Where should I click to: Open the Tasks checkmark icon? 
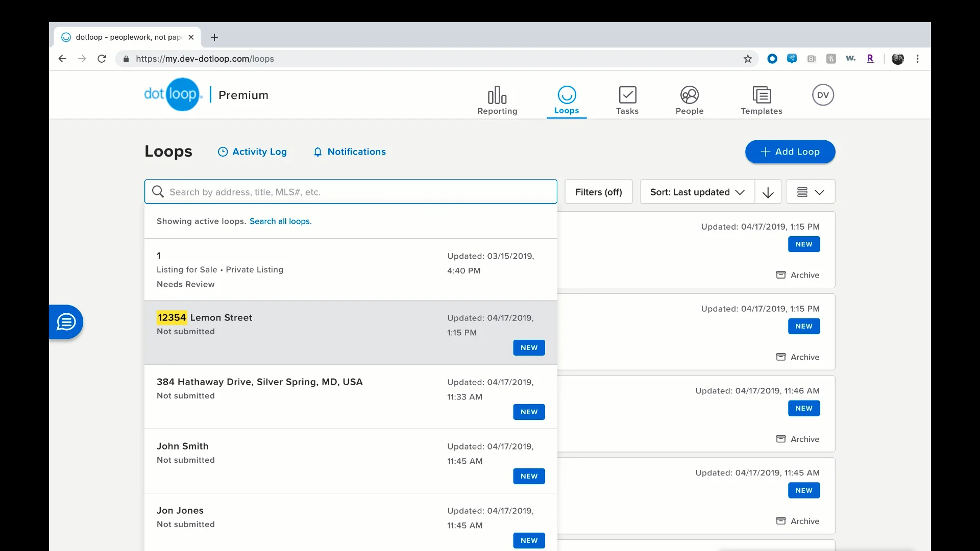tap(627, 95)
